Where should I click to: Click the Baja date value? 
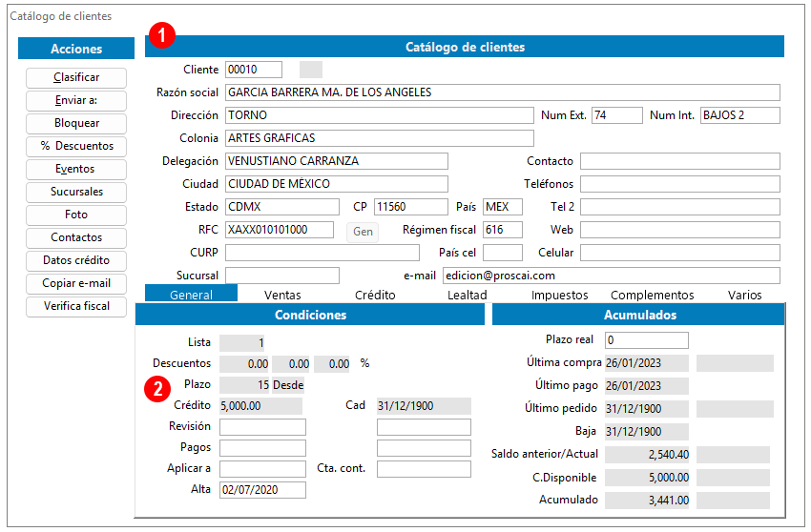point(647,432)
